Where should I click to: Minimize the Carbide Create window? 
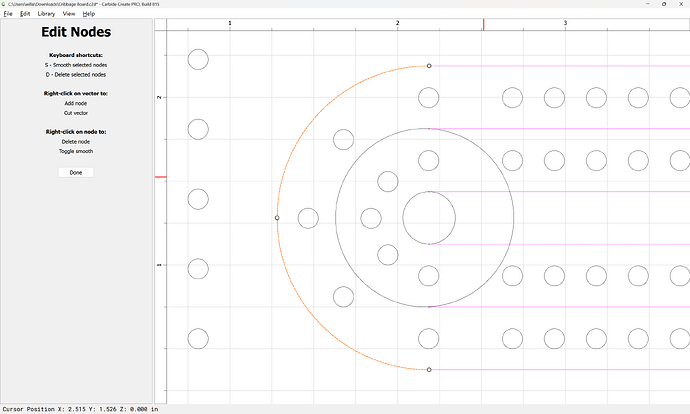tap(648, 4)
